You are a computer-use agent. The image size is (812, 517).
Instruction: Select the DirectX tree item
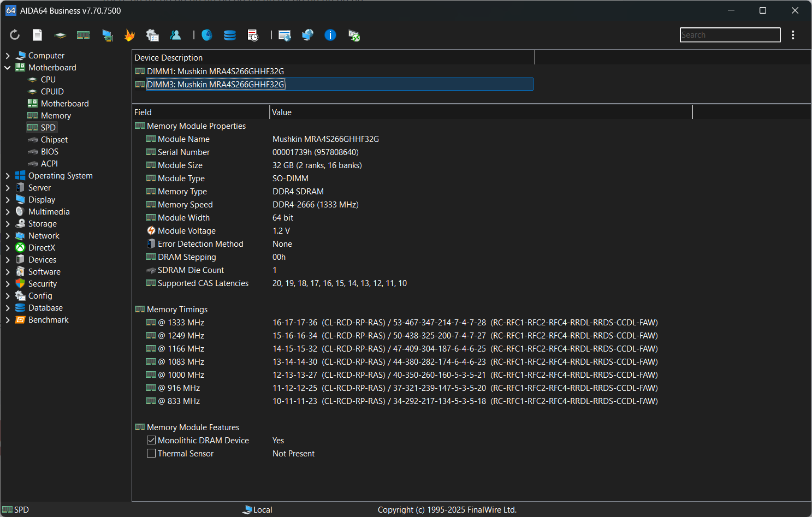42,248
